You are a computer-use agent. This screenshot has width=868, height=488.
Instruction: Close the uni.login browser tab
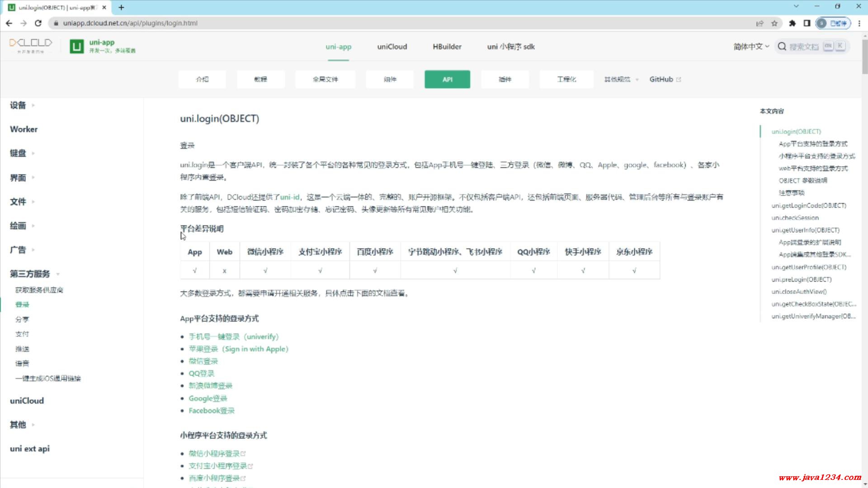[x=104, y=7]
